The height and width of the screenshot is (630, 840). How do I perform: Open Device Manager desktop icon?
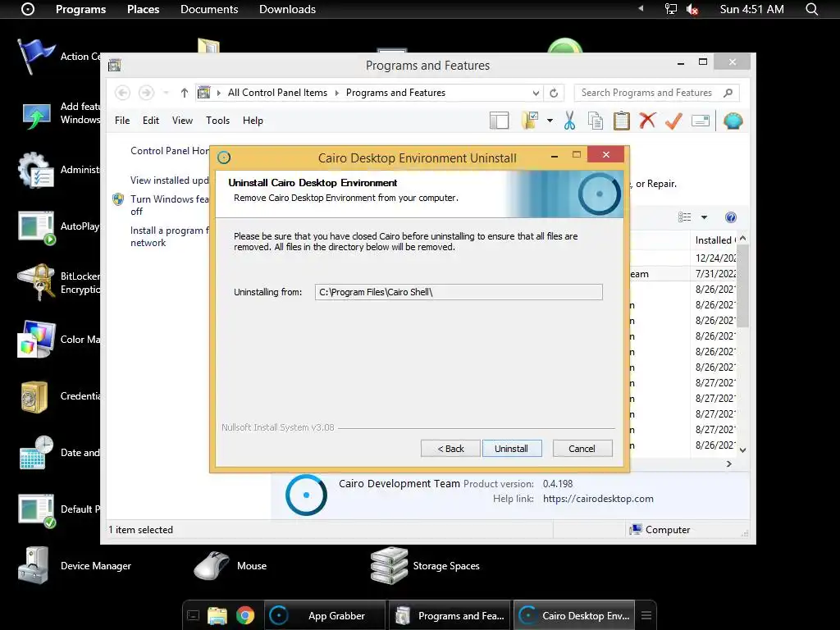(75, 566)
